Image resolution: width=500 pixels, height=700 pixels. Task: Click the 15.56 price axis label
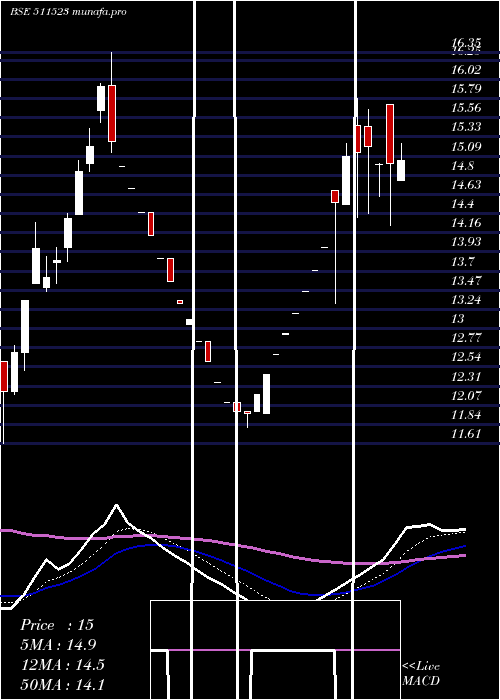[x=466, y=108]
